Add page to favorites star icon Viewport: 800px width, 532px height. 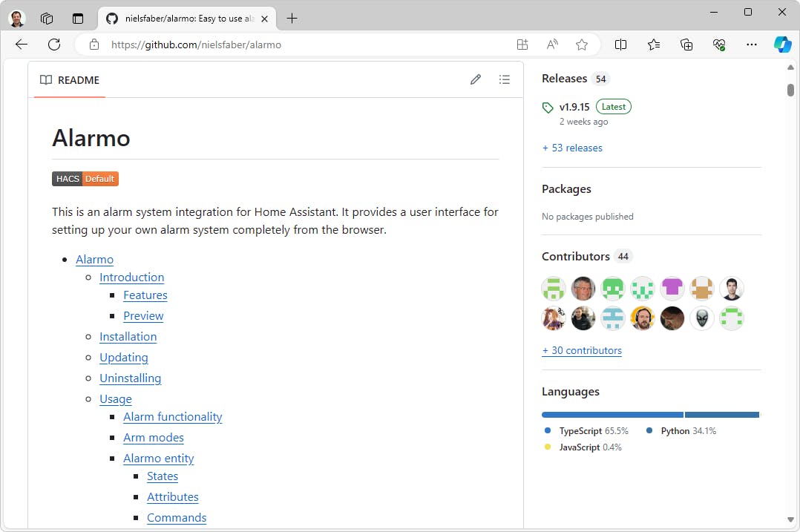click(582, 45)
